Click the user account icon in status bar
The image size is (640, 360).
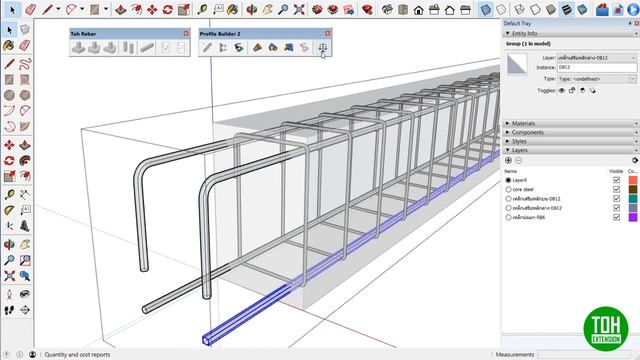pos(33,354)
